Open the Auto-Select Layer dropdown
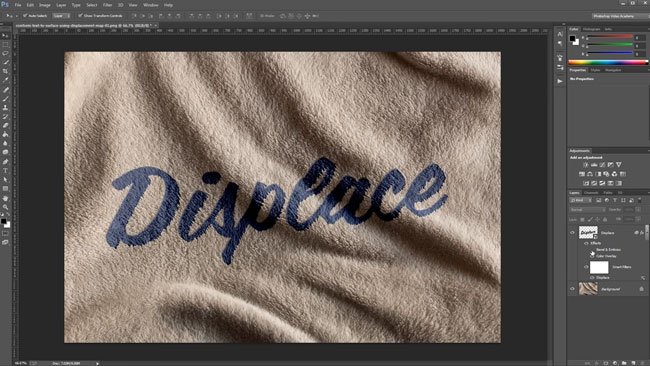This screenshot has height=366, width=650. (x=61, y=16)
